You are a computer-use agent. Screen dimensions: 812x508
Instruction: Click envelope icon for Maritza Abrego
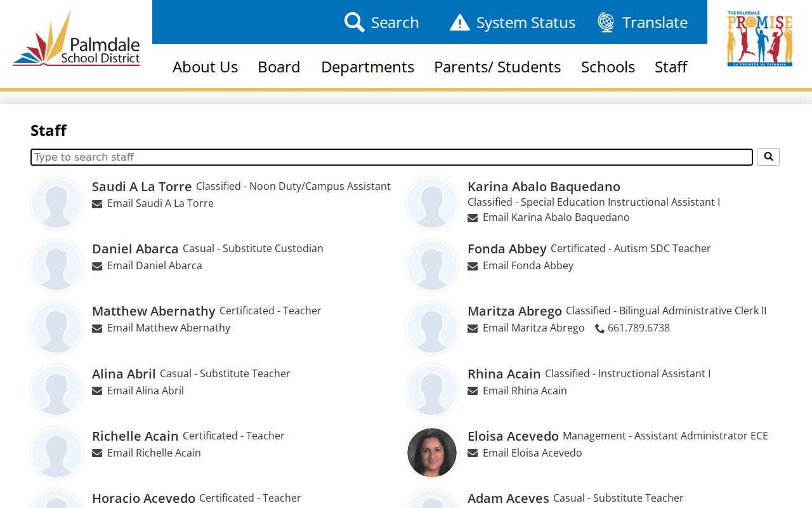click(473, 328)
